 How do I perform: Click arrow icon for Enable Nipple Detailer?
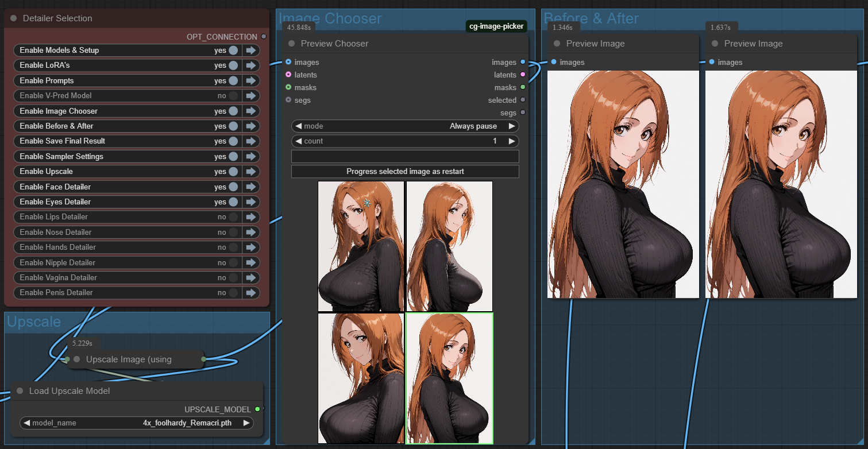[251, 263]
